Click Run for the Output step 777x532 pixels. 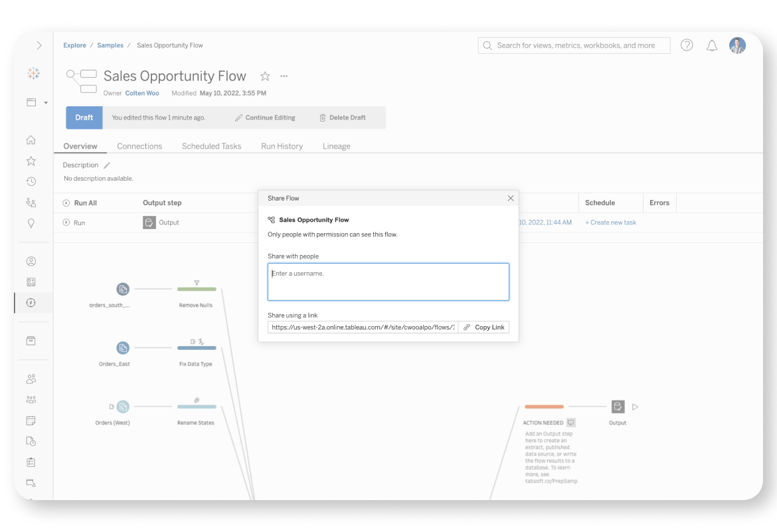[74, 222]
